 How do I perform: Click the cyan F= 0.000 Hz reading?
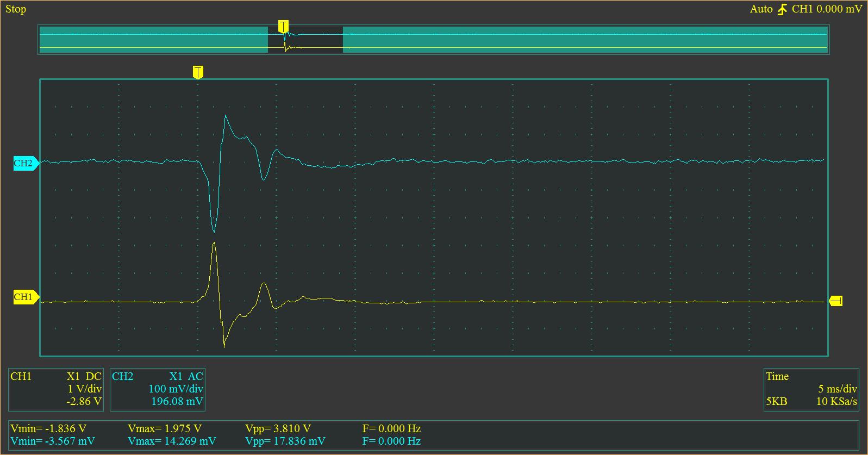(x=391, y=441)
